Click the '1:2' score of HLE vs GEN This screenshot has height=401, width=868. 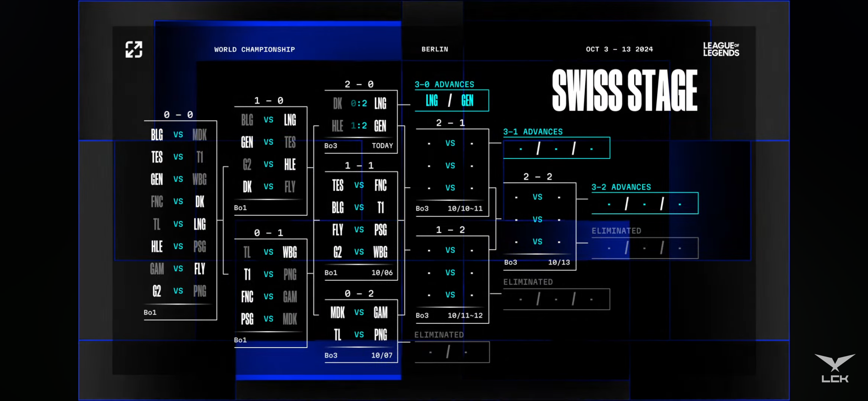point(359,126)
